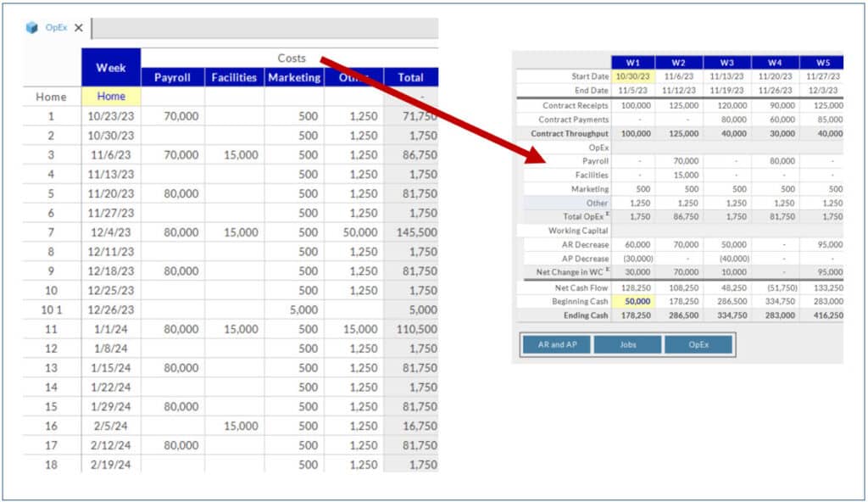Click the AP Decrease row label
Viewport: 868px width, 502px height.
(585, 259)
